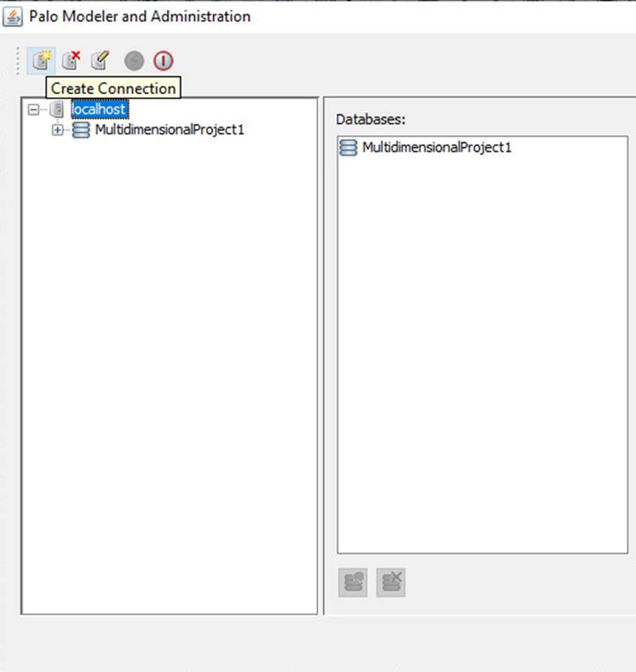Image resolution: width=636 pixels, height=672 pixels.
Task: Click the Delete Connection icon with red X
Action: coord(71,60)
